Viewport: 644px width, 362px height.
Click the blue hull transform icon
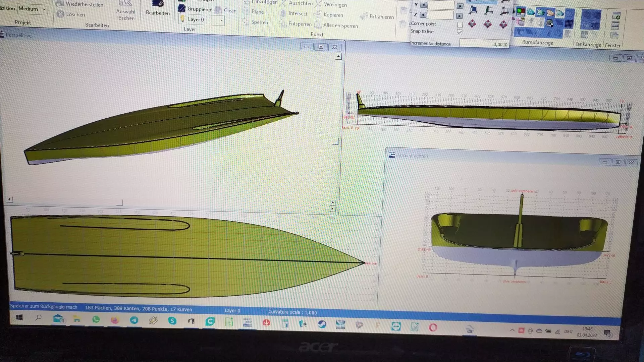[473, 10]
